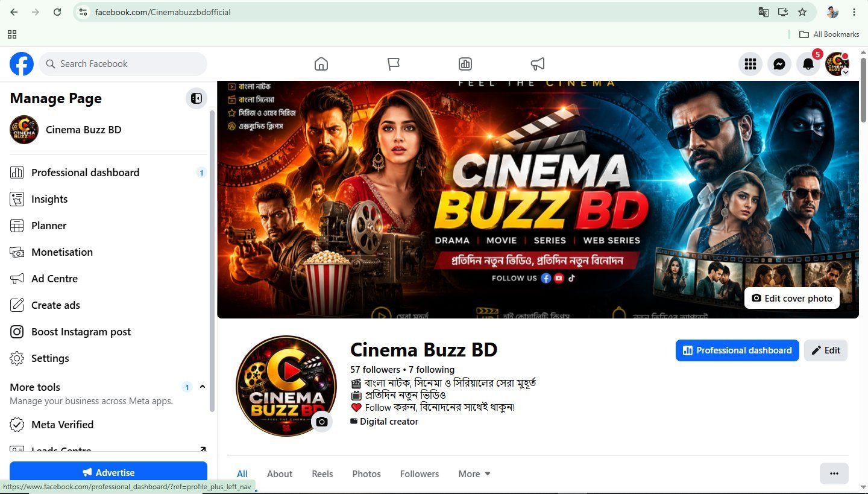Open Planner in sidebar
The width and height of the screenshot is (868, 494).
108,226
